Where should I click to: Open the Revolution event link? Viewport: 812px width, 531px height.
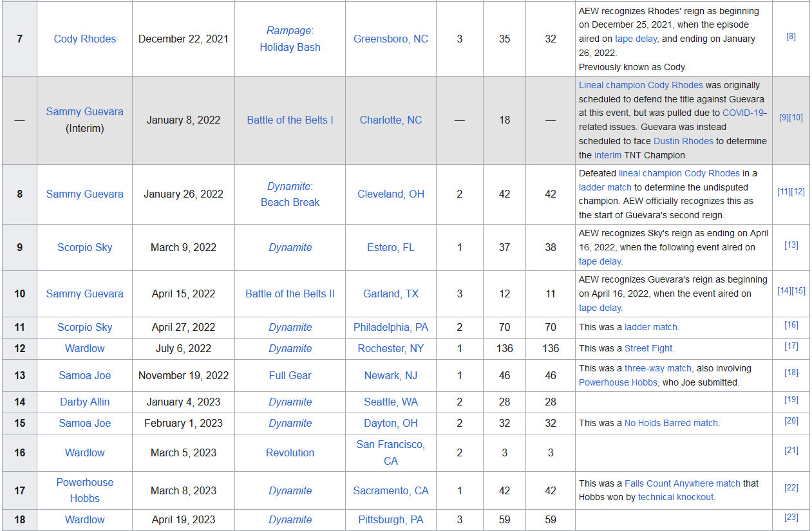pyautogui.click(x=290, y=452)
